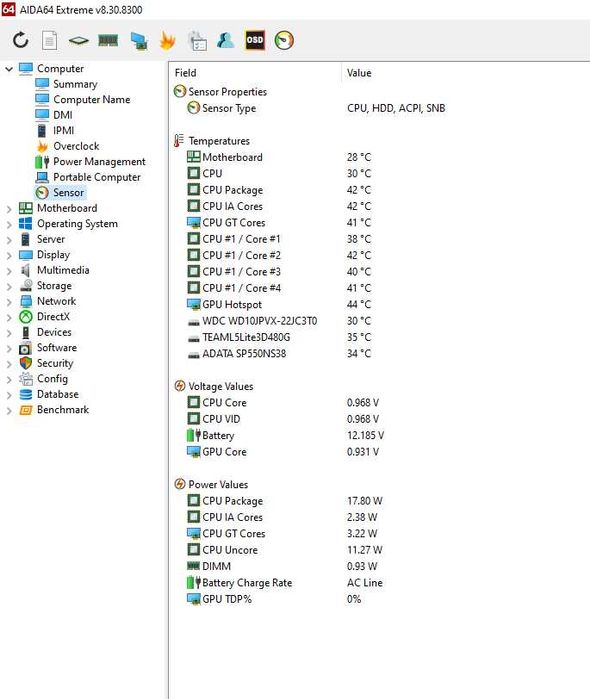Start system stability test flame icon
The height and width of the screenshot is (699, 590).
point(167,41)
